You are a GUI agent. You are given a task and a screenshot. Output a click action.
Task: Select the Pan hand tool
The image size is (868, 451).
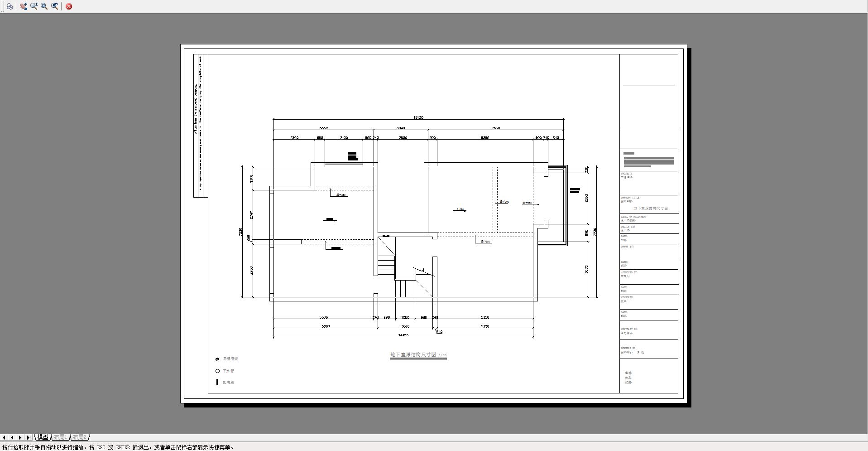[x=24, y=6]
